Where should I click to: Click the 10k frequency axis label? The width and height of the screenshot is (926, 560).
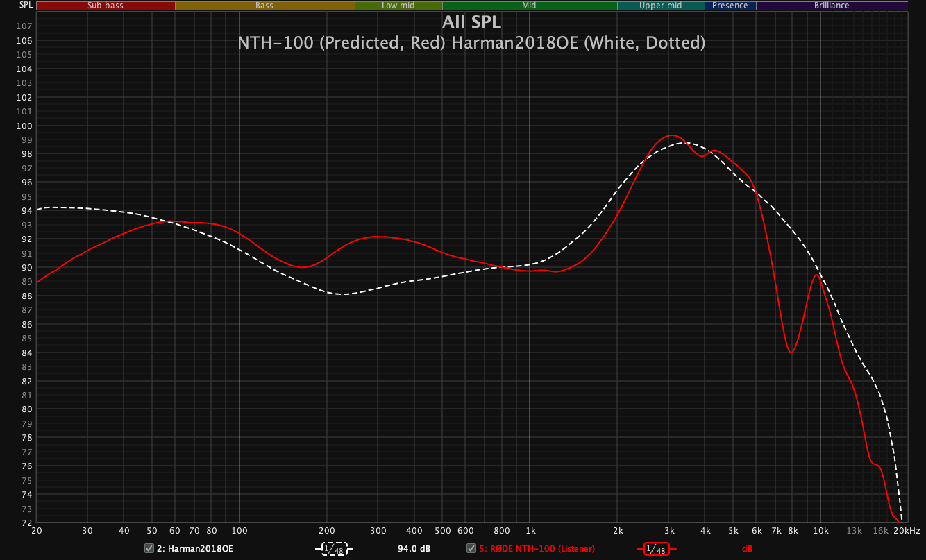[820, 531]
